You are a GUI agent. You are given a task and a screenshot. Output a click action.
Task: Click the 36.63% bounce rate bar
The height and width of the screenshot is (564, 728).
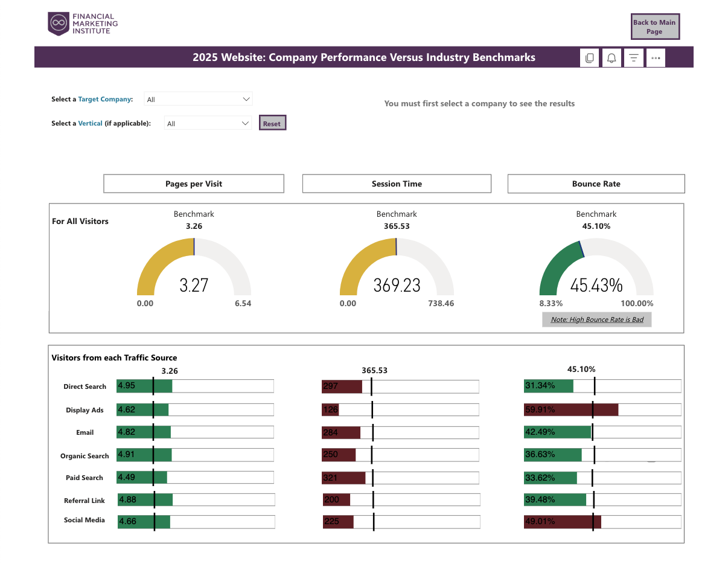pos(553,454)
